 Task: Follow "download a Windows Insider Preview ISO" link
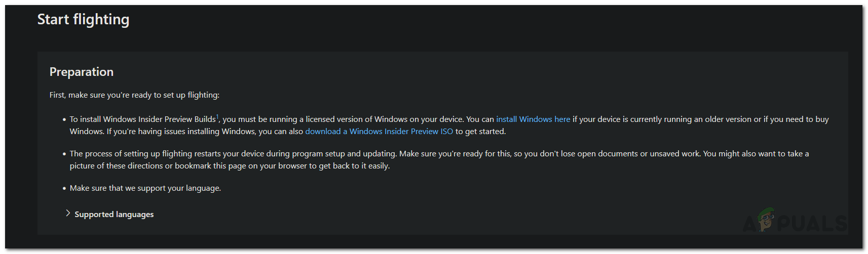[x=379, y=132]
